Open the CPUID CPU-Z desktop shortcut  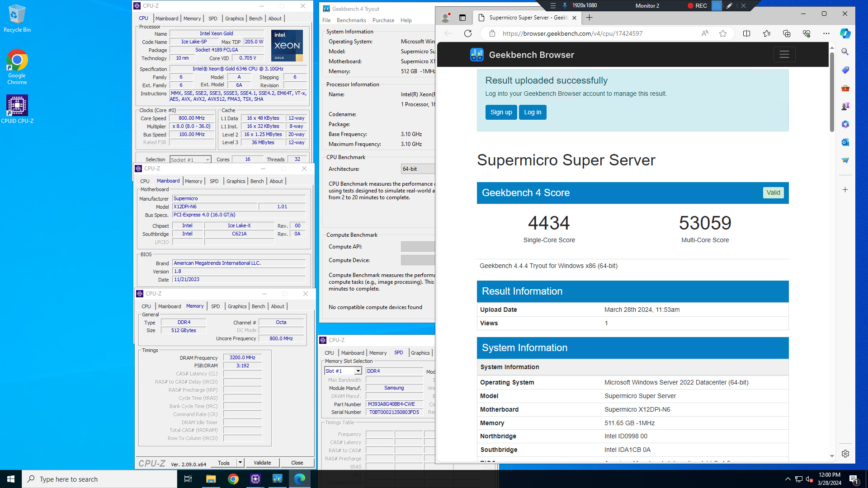click(17, 109)
